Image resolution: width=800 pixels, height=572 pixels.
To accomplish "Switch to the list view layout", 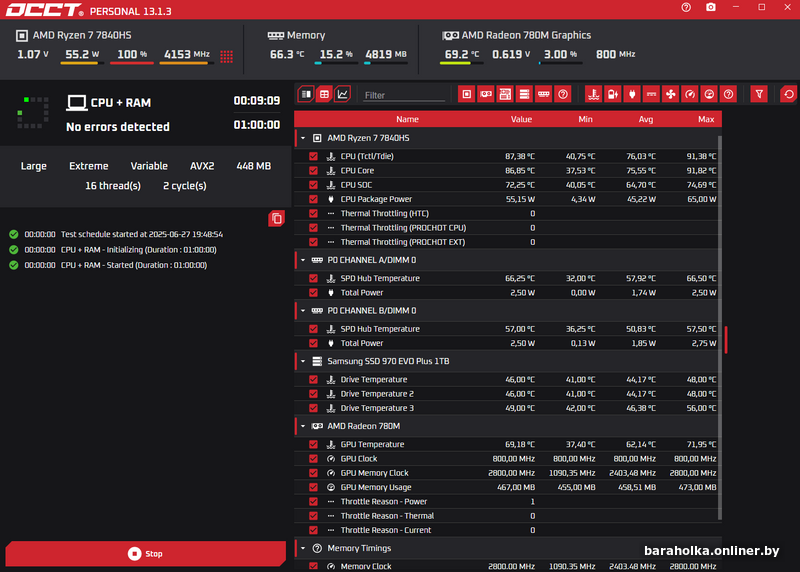I will 306,94.
